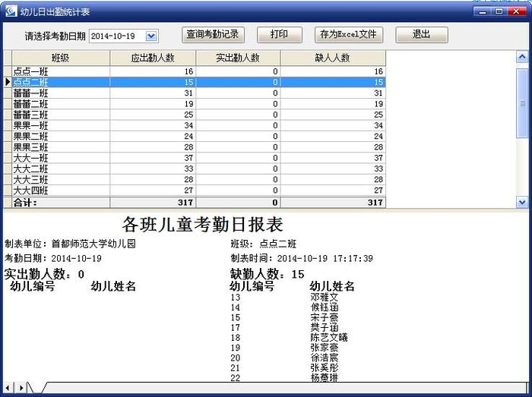Click the app icon in the title bar

point(11,11)
